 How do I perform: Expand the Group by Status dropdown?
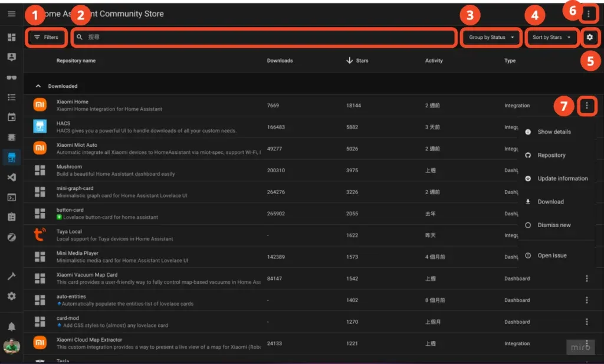(x=491, y=37)
